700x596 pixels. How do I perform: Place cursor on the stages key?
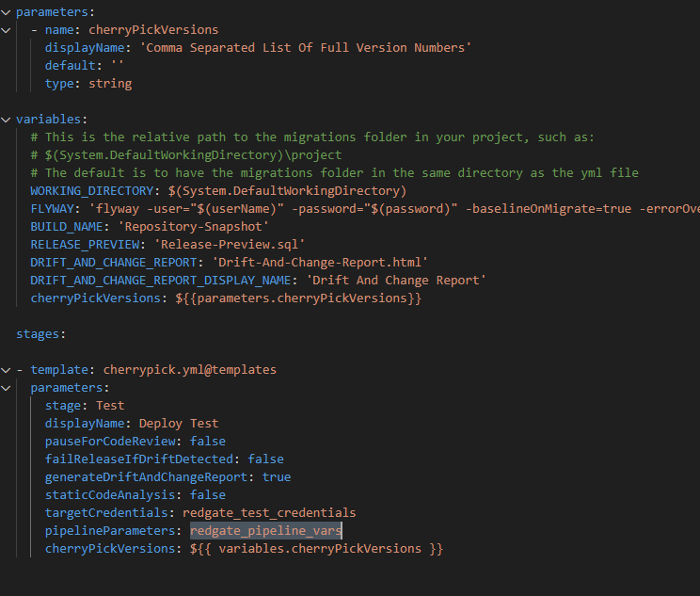point(39,334)
